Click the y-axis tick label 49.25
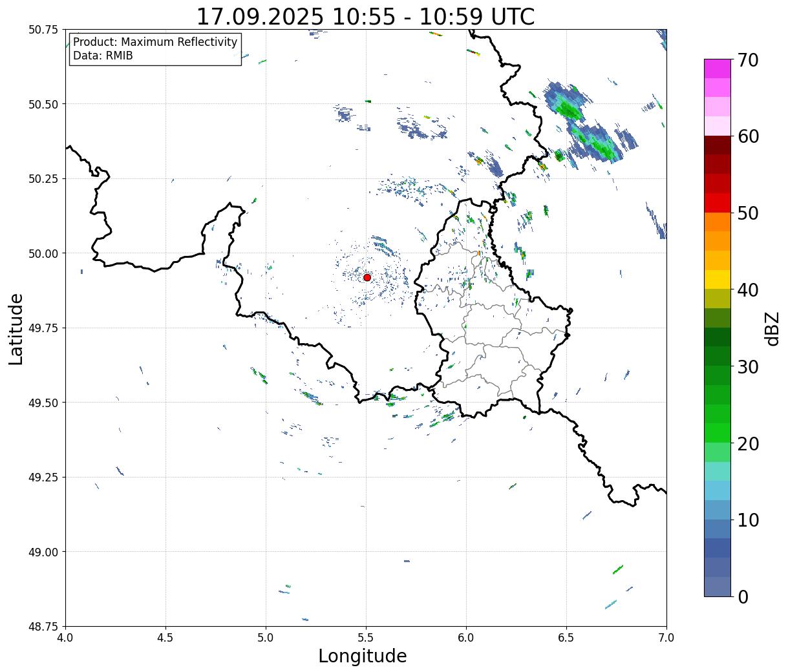Screen dimensions: 788x672 [x=43, y=478]
